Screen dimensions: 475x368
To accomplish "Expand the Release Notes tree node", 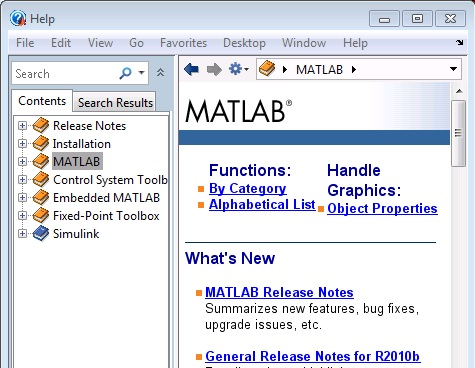I will (x=22, y=126).
